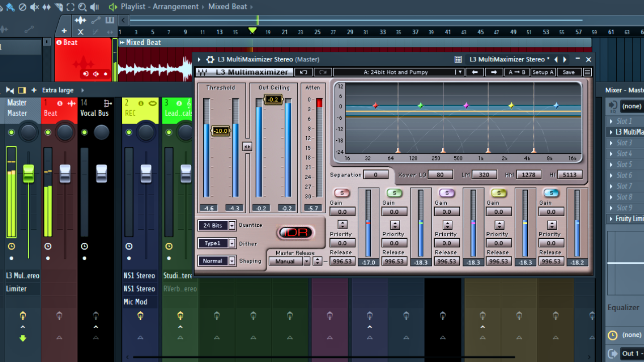Screen dimensions: 644x362
Task: Click the IDR logo button
Action: (296, 233)
